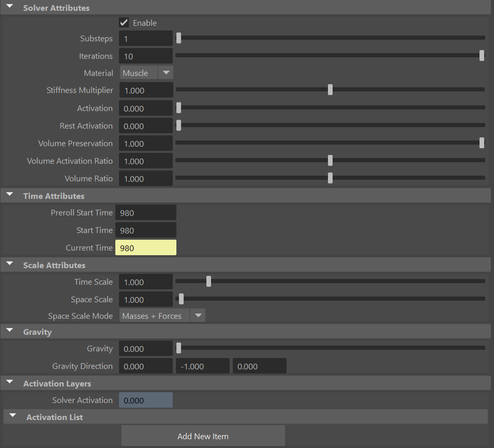Collapse the Scale Attributes section
The width and height of the screenshot is (494, 448).
[x=9, y=264]
